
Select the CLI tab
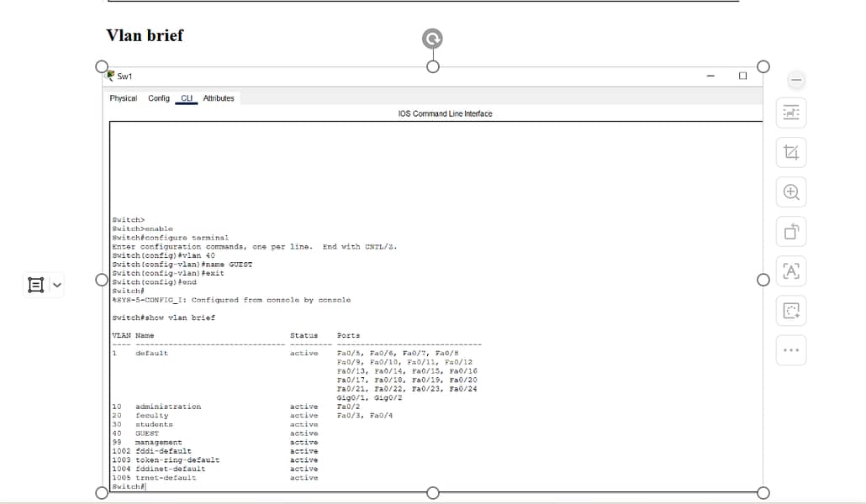pyautogui.click(x=187, y=98)
